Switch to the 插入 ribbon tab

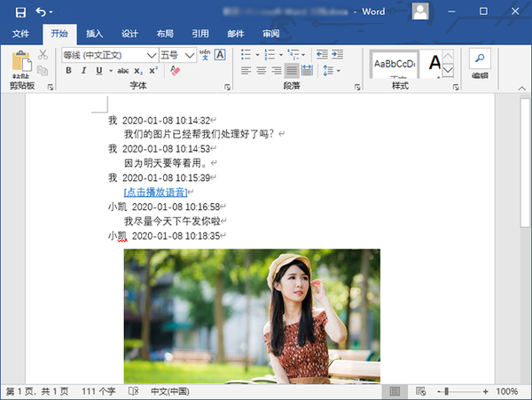[94, 34]
